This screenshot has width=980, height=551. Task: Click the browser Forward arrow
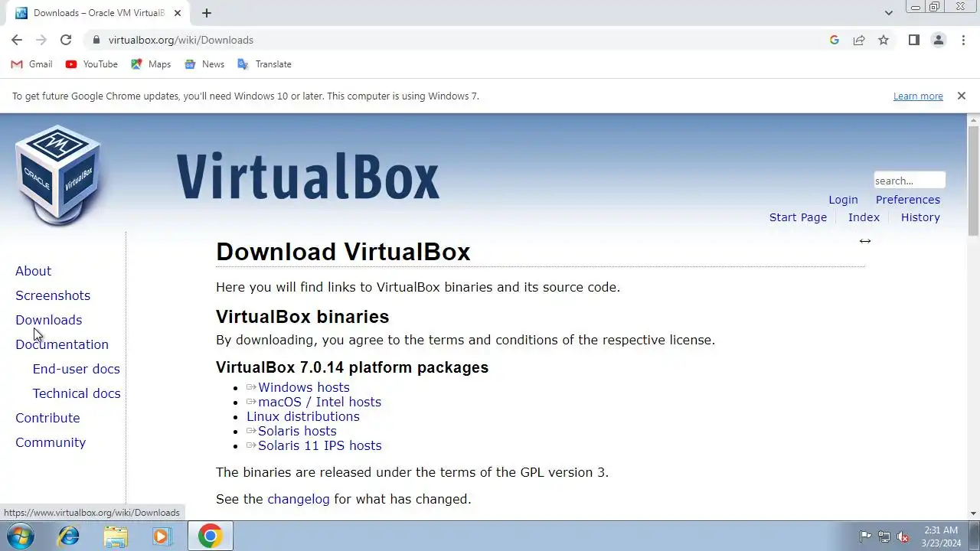pos(41,40)
